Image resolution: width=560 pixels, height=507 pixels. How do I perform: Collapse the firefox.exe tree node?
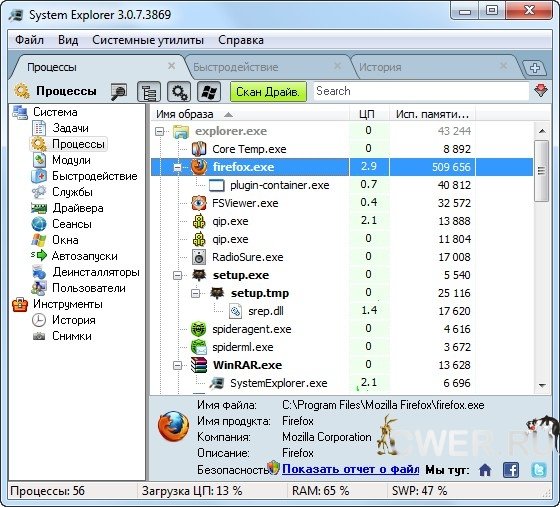[177, 167]
